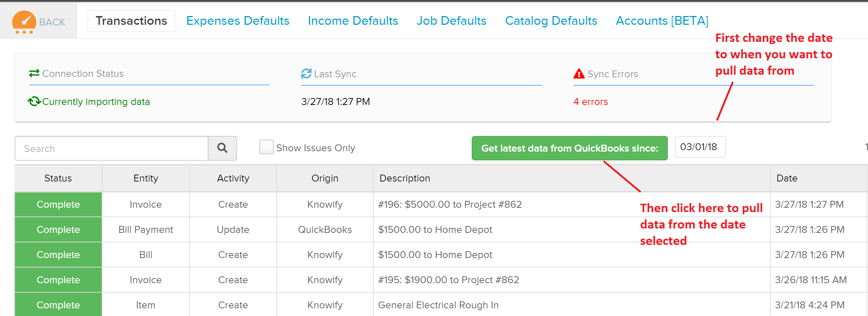Click the Update activity cell
This screenshot has width=868, height=316.
[233, 230]
